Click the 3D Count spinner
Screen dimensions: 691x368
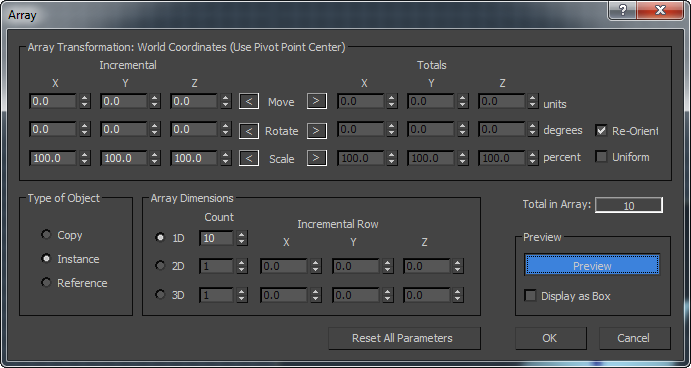pos(241,295)
